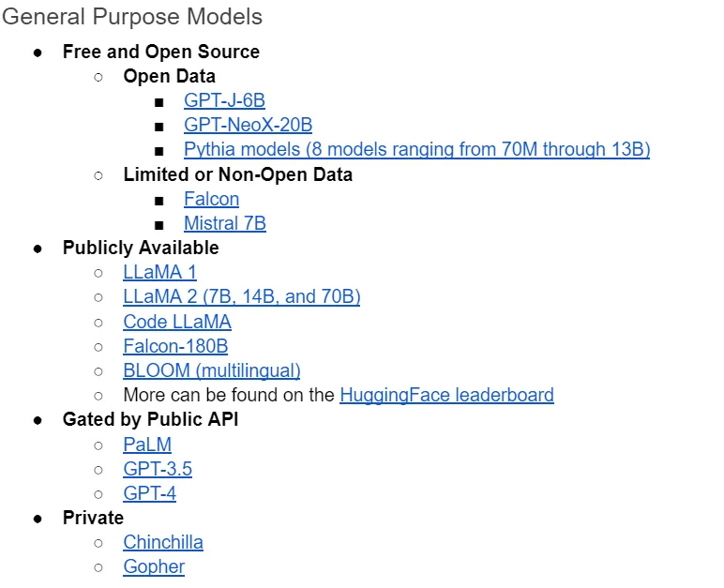The image size is (724, 588).
Task: Click the BLOOM (multilingual) link
Action: pyautogui.click(x=212, y=371)
